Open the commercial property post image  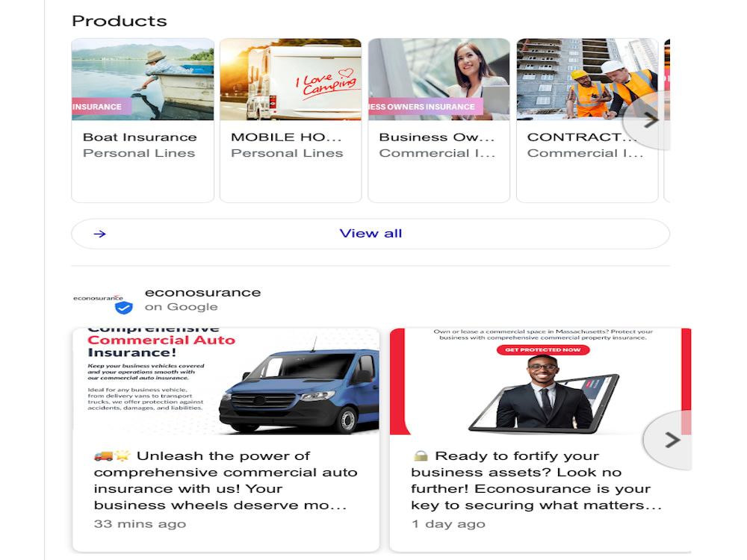540,381
